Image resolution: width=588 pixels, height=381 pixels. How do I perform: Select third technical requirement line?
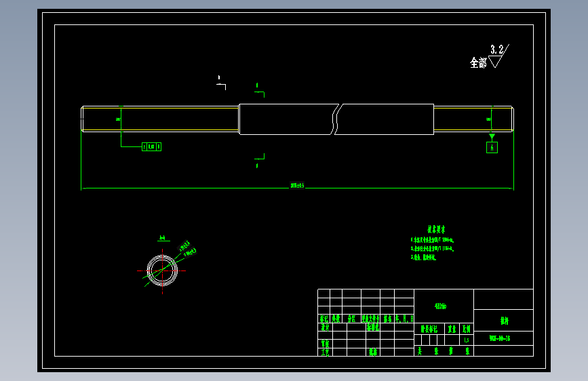pos(423,257)
